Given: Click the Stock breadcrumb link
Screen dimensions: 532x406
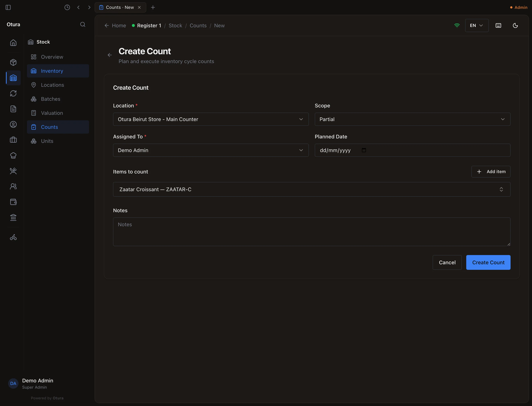Looking at the screenshot, I should click(175, 26).
